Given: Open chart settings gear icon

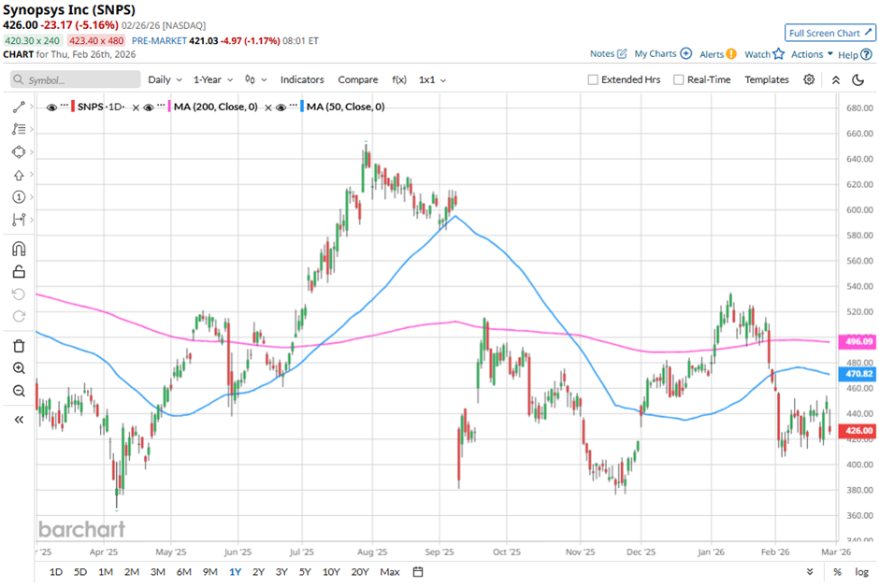Looking at the screenshot, I should pyautogui.click(x=809, y=79).
